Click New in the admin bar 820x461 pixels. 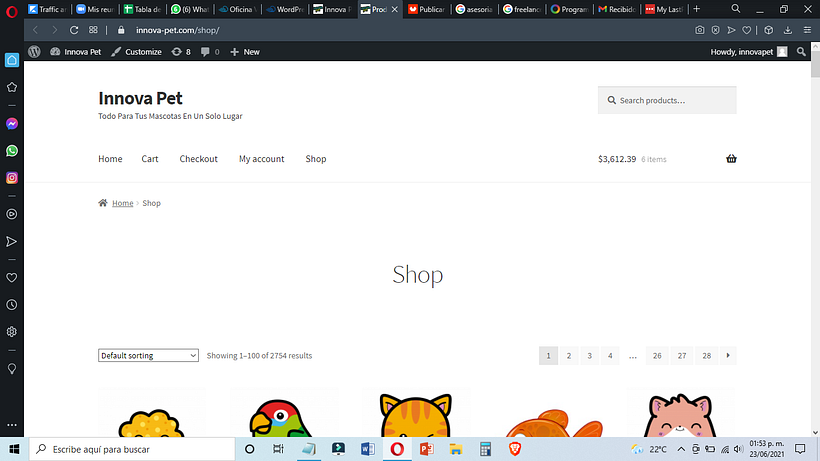pos(245,52)
